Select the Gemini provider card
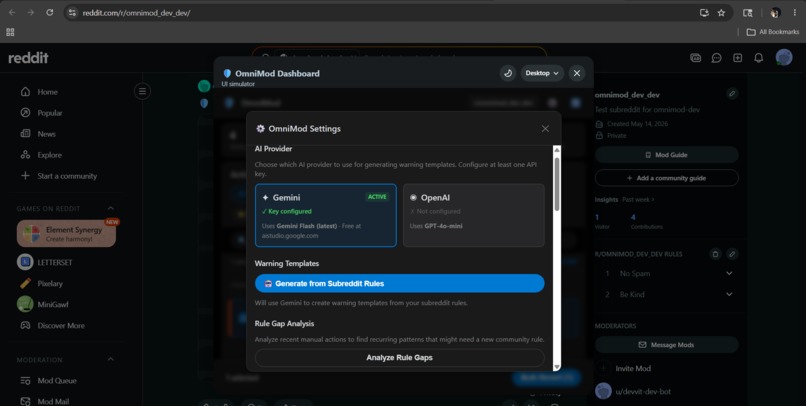 325,215
